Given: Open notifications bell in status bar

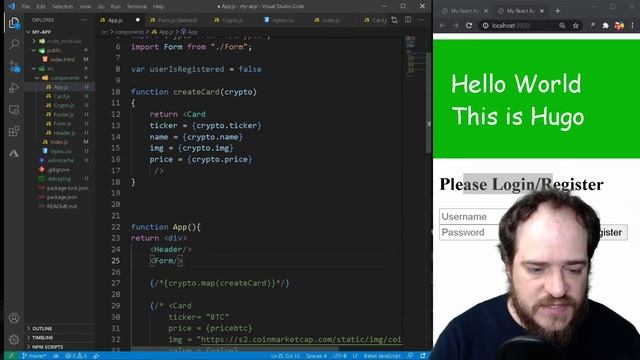Looking at the screenshot, I should click(x=423, y=356).
